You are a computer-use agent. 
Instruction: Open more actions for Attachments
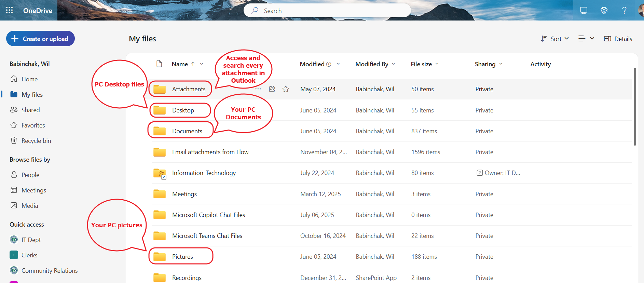tap(258, 89)
